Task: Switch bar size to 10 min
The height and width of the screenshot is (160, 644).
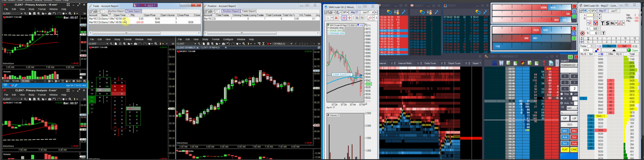Action: point(15,81)
